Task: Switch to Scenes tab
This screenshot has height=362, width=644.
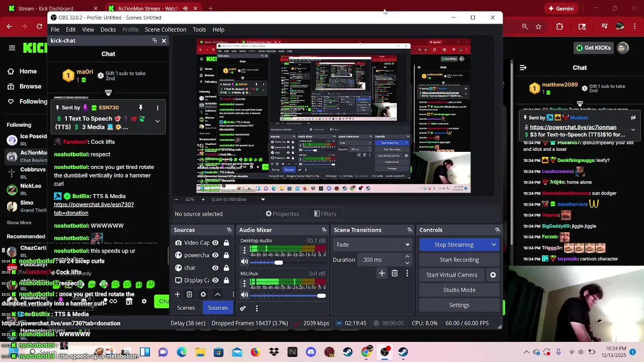Action: click(x=186, y=308)
